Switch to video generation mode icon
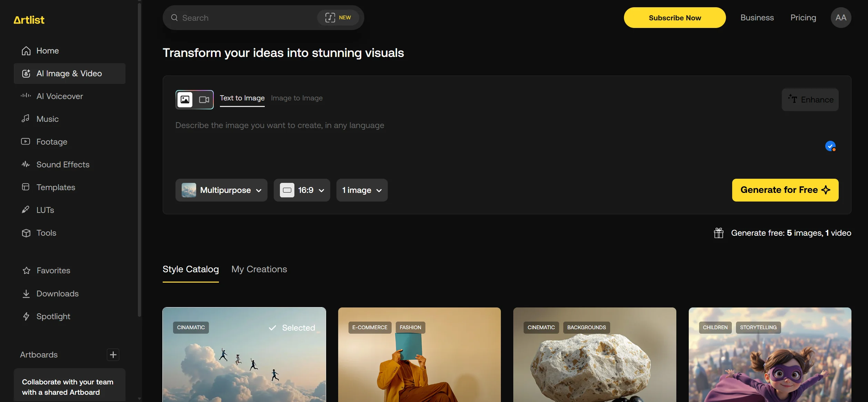Screen dimensions: 868x402 pyautogui.click(x=204, y=100)
